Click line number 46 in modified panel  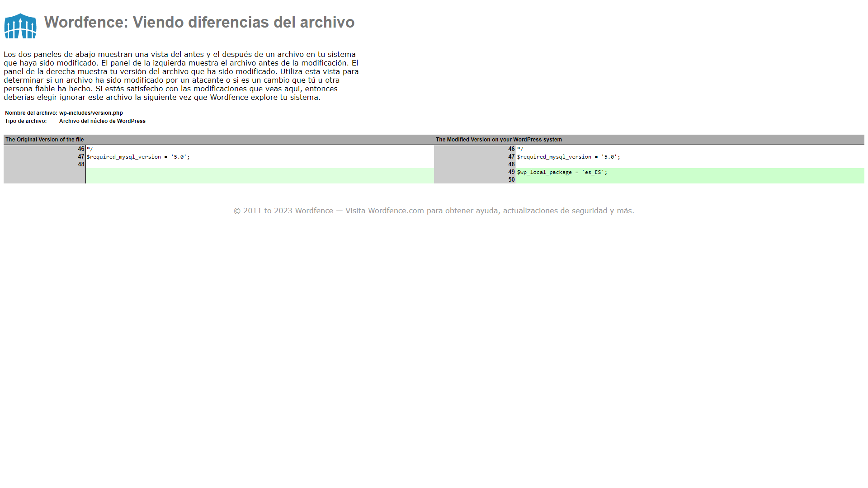[511, 149]
